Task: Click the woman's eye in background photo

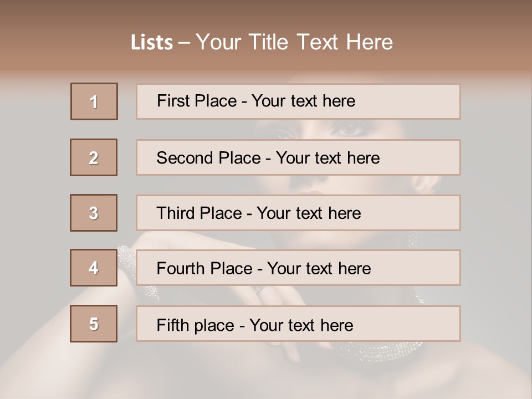Action: pos(350,130)
